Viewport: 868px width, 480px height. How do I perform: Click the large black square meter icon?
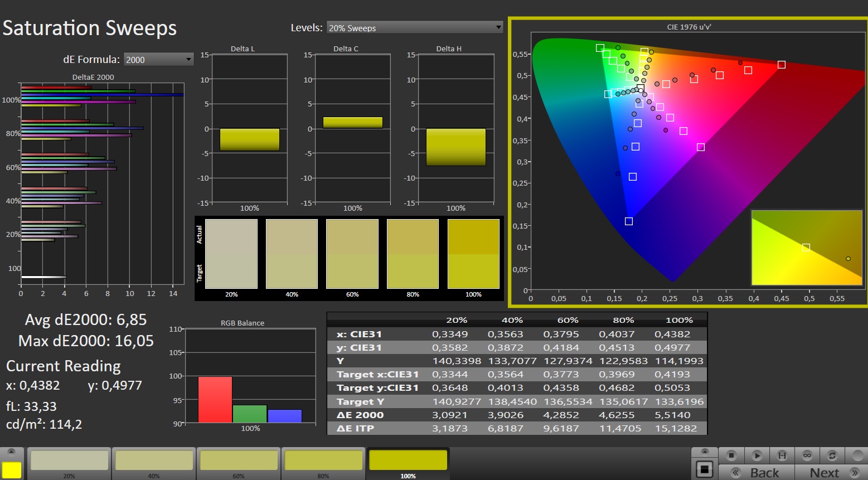(704, 469)
